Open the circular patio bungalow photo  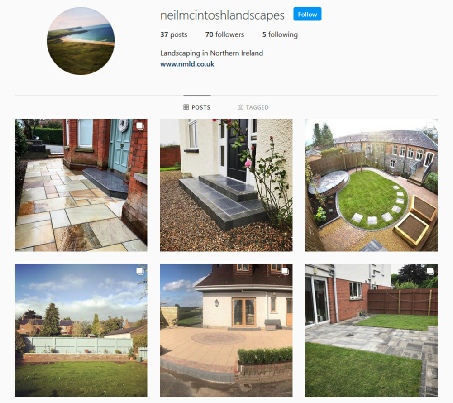click(226, 330)
